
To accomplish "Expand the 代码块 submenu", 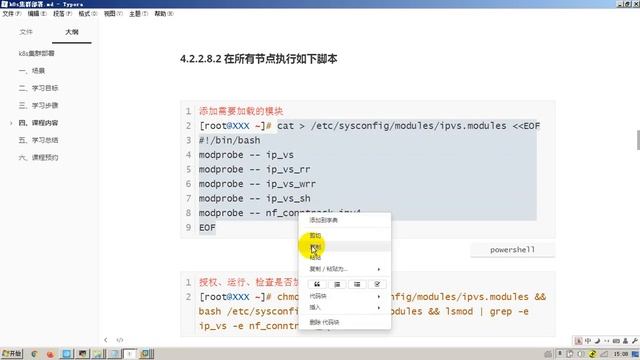I will pyautogui.click(x=345, y=296).
